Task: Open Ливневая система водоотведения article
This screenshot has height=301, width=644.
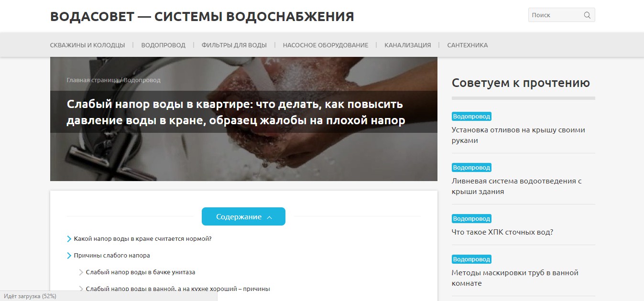Action: [516, 186]
